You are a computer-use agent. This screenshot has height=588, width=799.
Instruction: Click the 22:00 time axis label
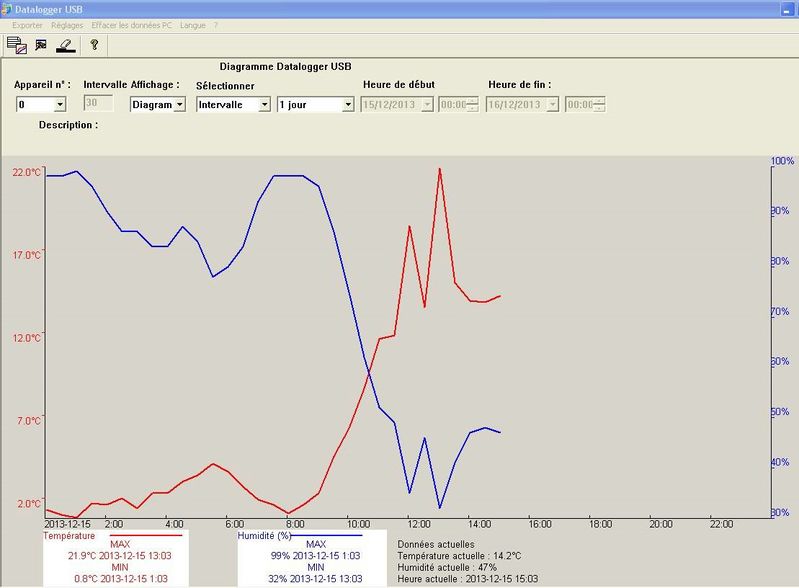click(x=721, y=524)
